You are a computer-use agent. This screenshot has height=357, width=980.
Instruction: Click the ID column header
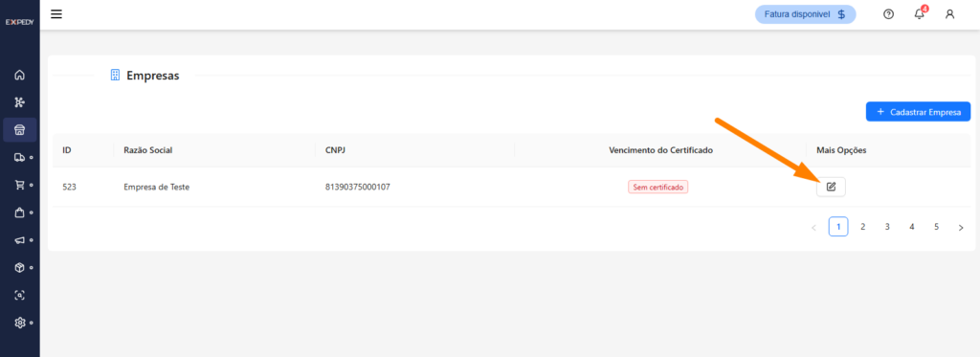67,150
